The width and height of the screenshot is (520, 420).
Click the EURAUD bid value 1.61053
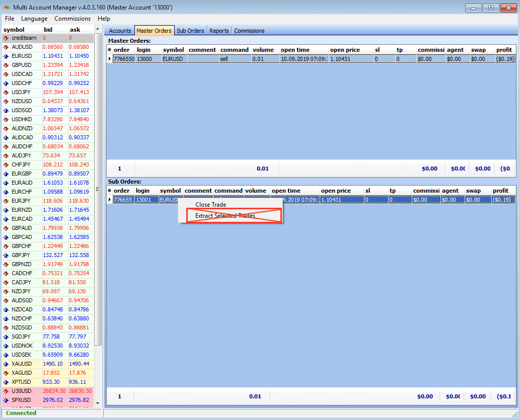(x=53, y=183)
